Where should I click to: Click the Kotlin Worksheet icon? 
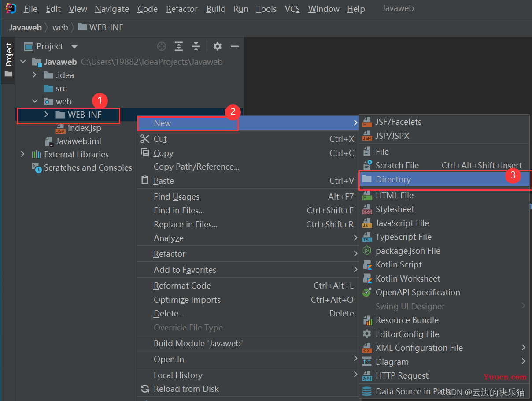(x=367, y=278)
